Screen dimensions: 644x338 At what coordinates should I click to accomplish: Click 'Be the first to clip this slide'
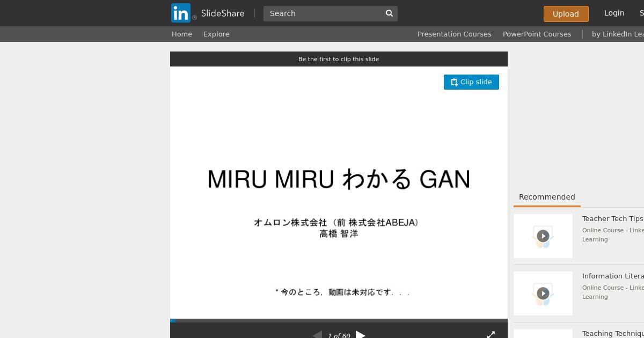click(339, 59)
